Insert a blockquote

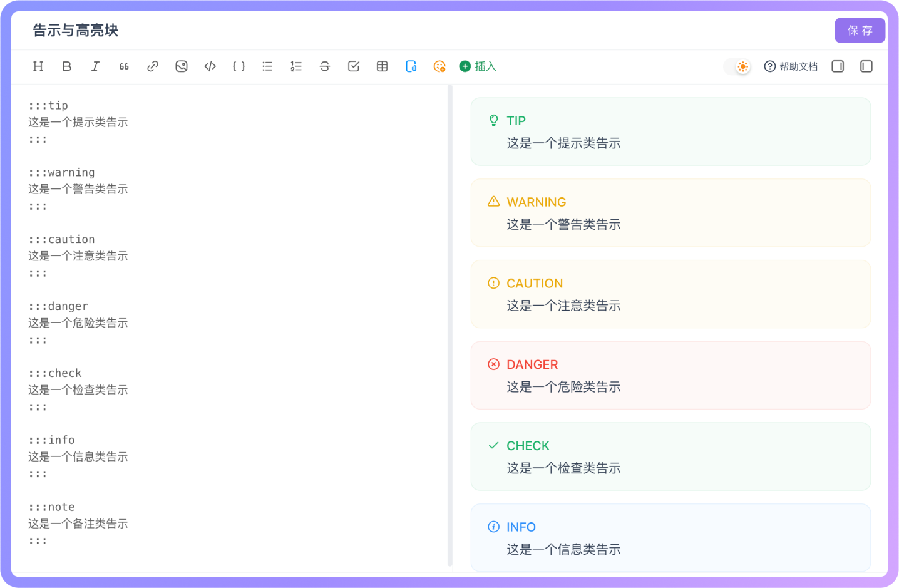tap(124, 66)
